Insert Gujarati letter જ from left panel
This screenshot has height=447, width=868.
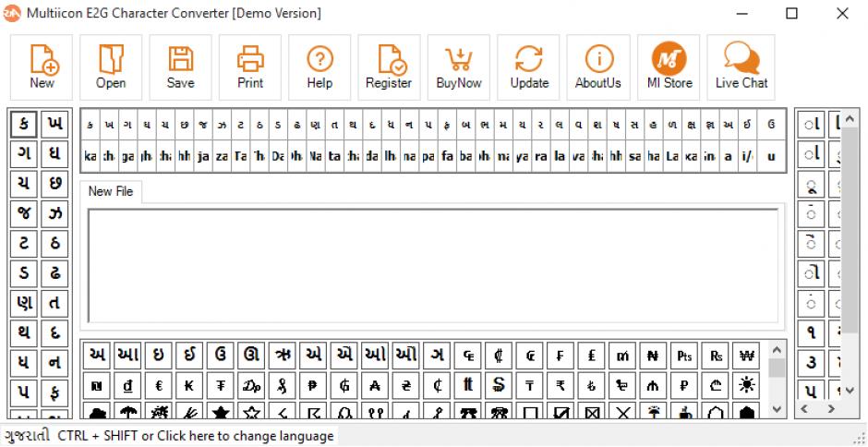[x=24, y=214]
